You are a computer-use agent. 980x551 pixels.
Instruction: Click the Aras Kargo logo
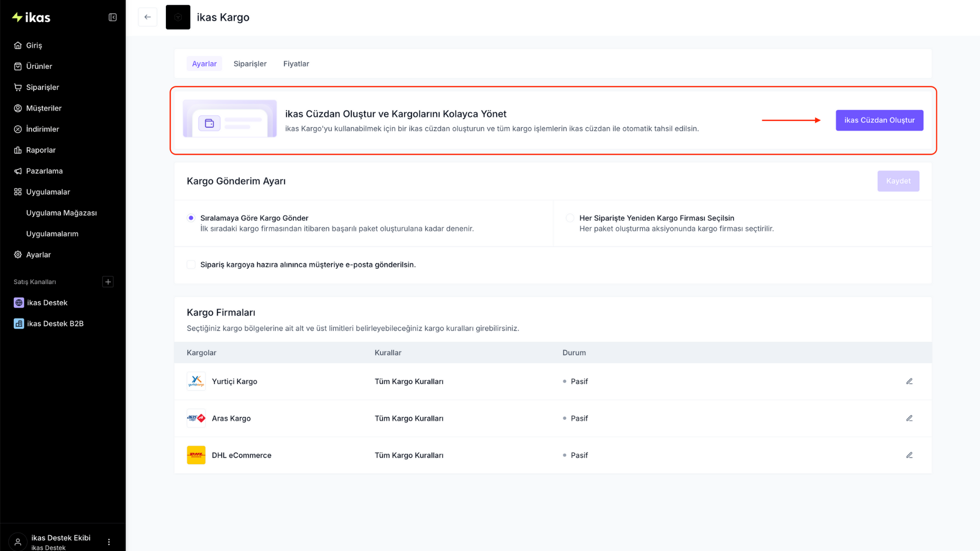pyautogui.click(x=196, y=418)
